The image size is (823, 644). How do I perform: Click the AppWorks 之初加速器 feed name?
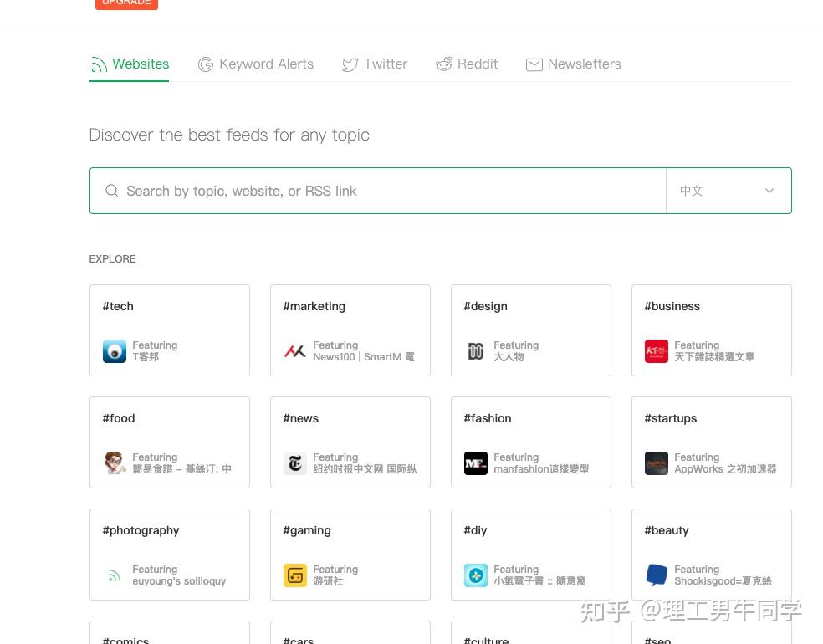click(x=725, y=469)
